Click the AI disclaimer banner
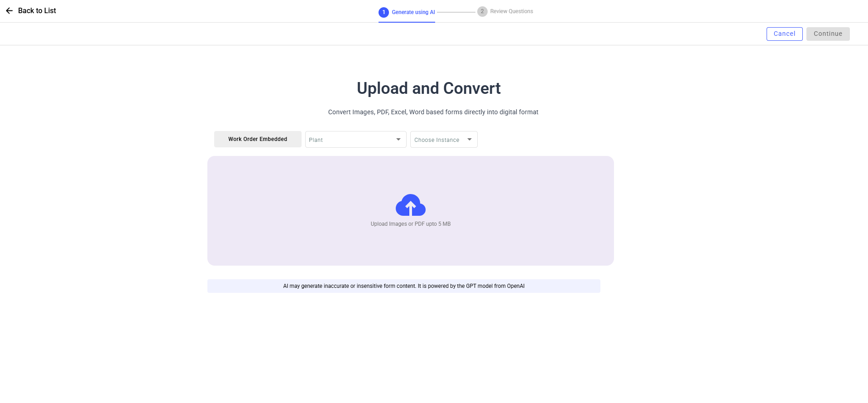Viewport: 868px width, 403px height. click(x=403, y=286)
